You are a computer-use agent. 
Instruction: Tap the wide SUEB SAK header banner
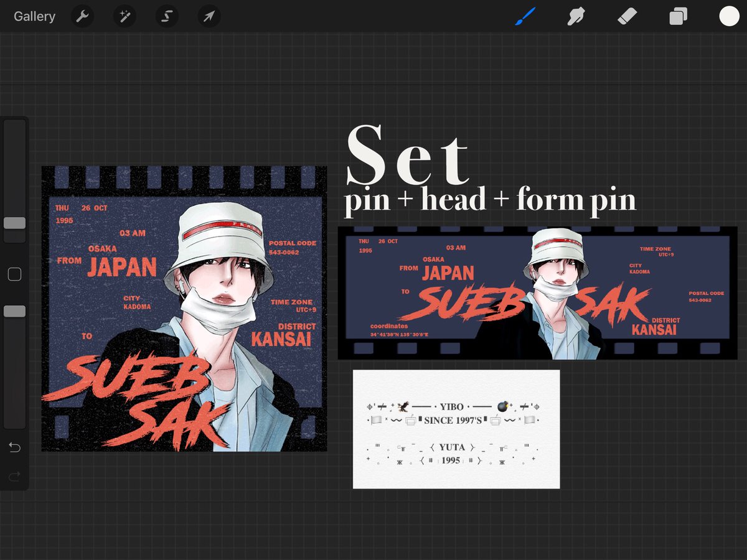click(537, 293)
